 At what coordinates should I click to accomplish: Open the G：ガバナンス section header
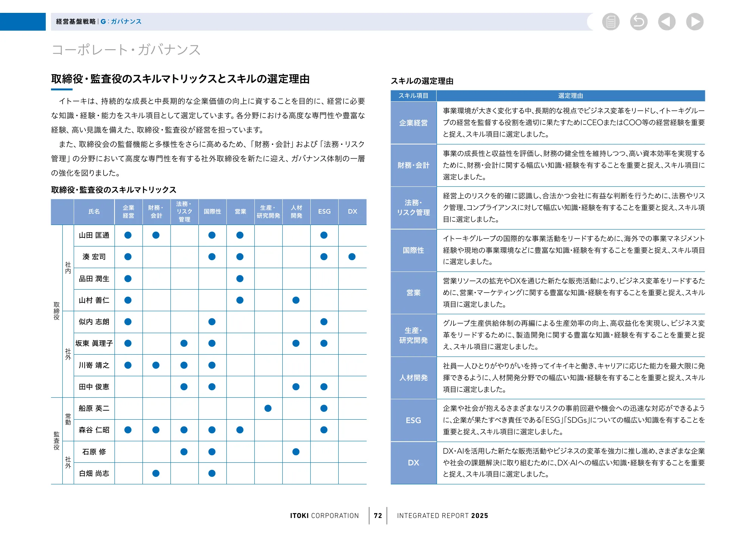click(121, 22)
